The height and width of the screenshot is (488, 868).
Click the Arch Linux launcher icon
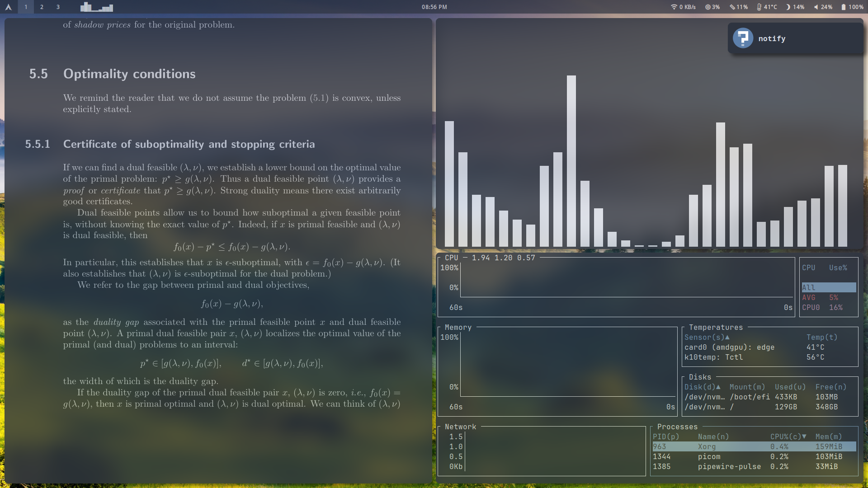(8, 7)
